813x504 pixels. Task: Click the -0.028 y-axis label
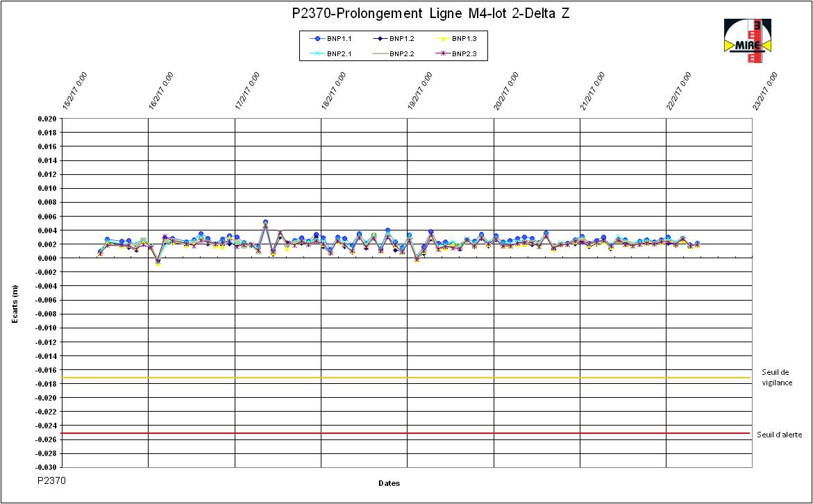[47, 454]
